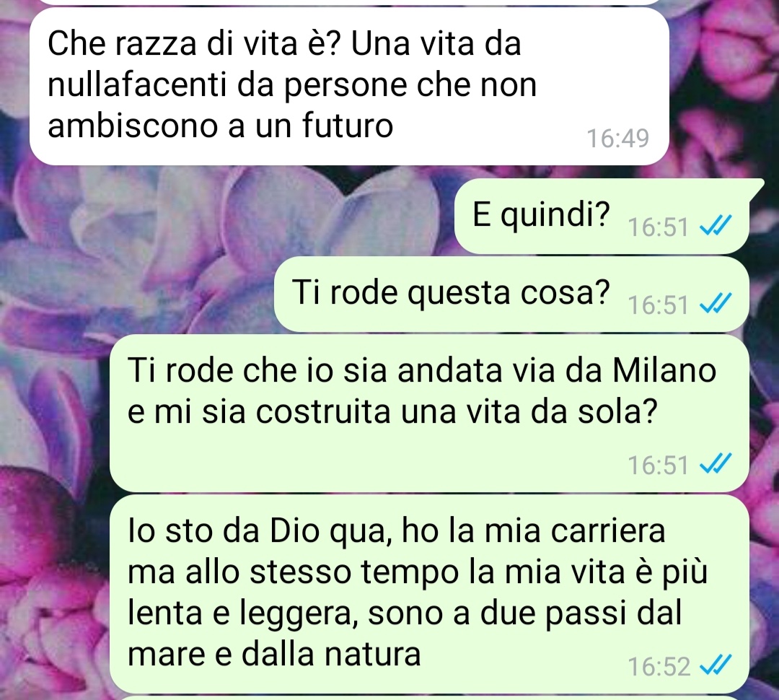
Task: Tap the read ticks on the 16:52 message
Action: coord(716,667)
